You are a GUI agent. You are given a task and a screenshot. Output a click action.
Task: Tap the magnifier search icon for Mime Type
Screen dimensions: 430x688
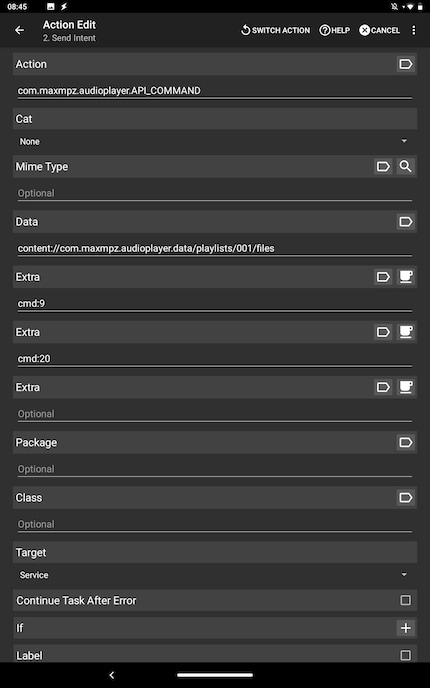point(405,167)
